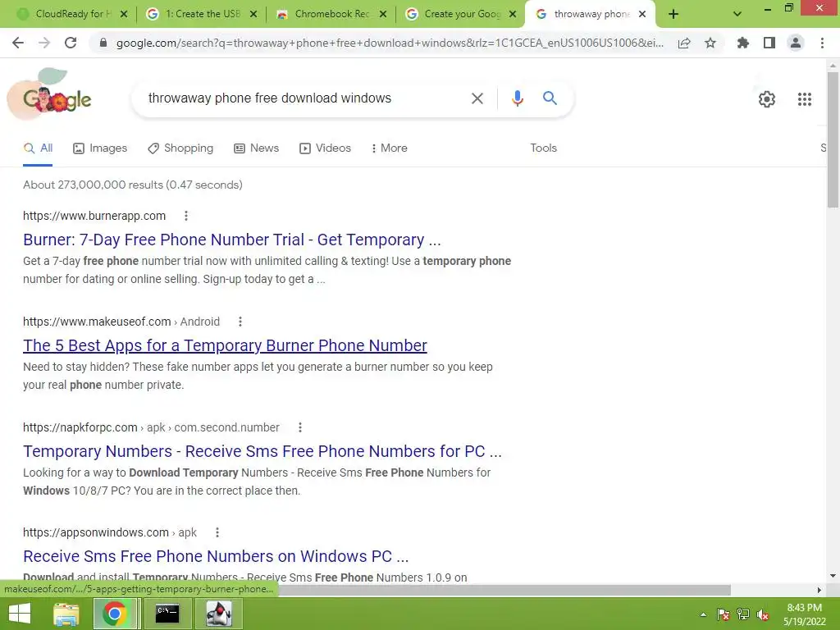Share this page from the address bar
Screen dimensions: 840x630
[684, 43]
